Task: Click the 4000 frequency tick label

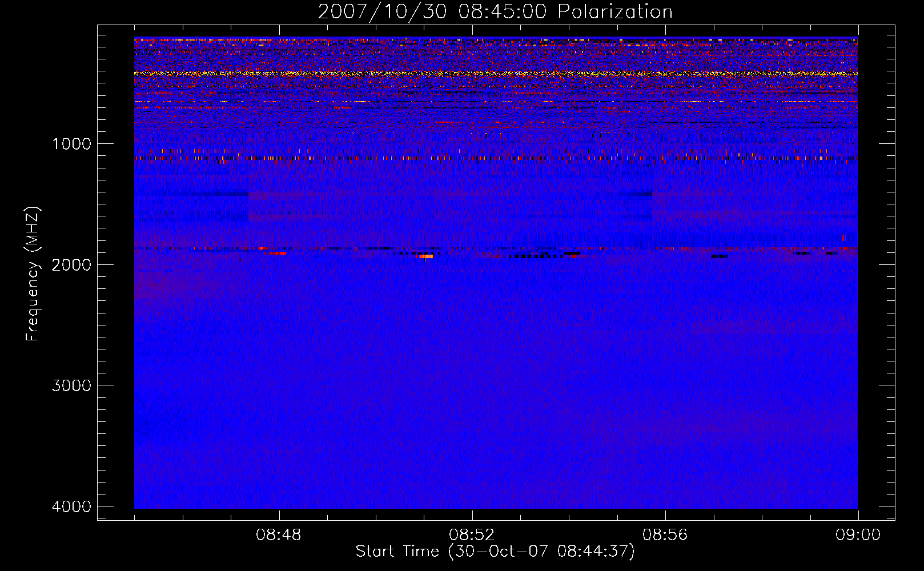Action: (71, 506)
